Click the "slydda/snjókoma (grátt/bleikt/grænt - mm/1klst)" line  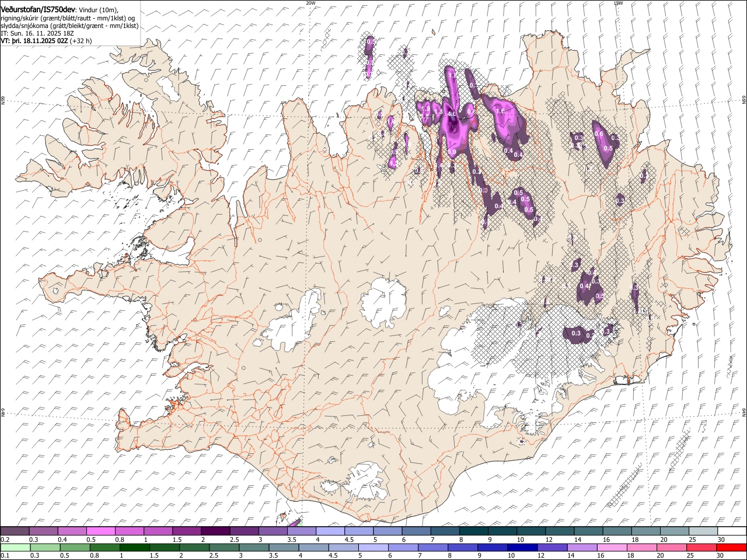[x=69, y=26]
